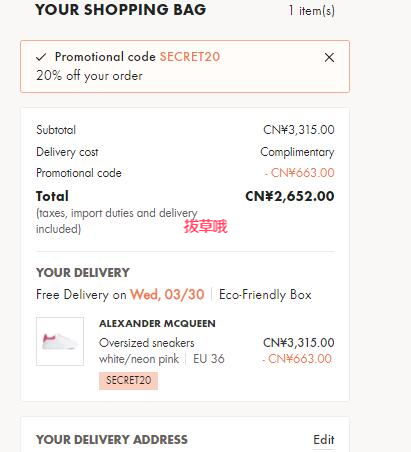411x452 pixels.
Task: Click the YOUR SHOPPING BAG heading
Action: [x=121, y=10]
